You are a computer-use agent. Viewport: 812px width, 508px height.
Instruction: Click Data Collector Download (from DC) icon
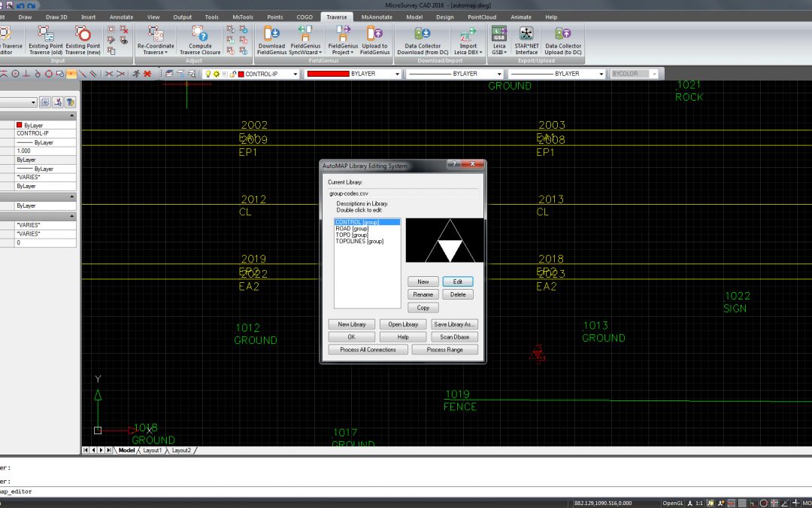pos(423,33)
